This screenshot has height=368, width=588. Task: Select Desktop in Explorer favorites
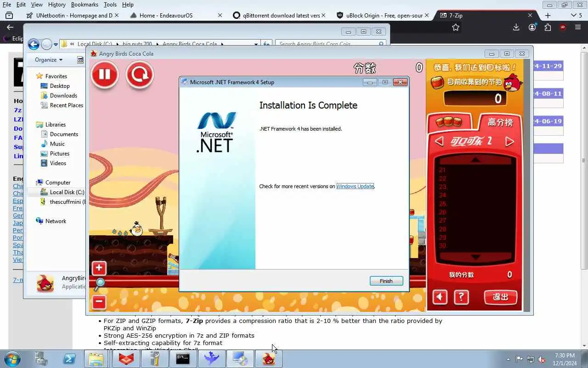click(60, 86)
